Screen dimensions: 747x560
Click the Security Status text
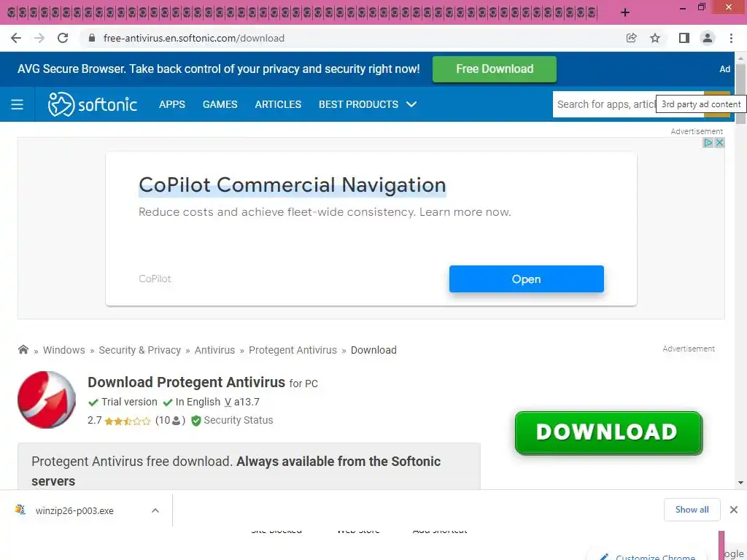(x=239, y=421)
